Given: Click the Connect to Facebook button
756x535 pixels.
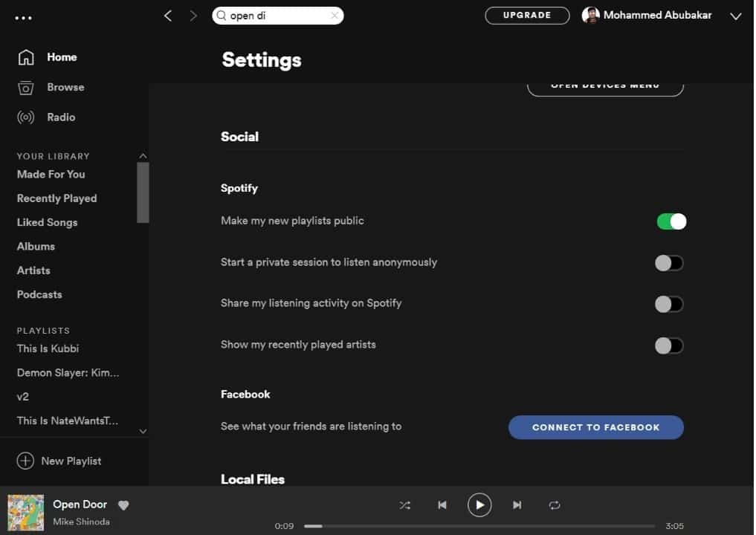Looking at the screenshot, I should point(595,427).
